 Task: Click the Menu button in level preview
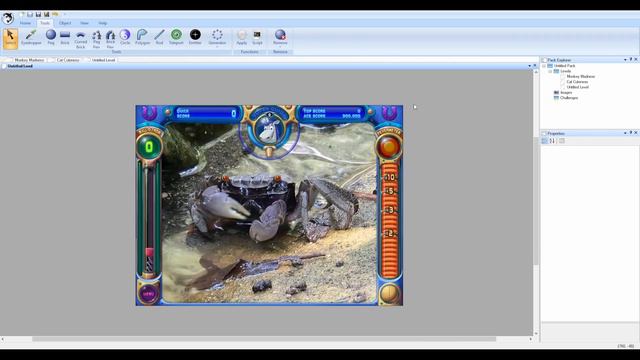(148, 293)
